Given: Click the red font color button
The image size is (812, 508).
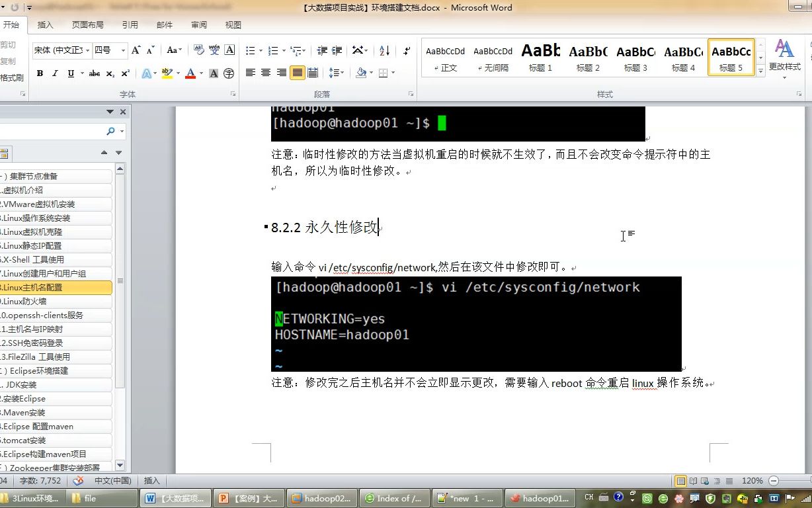Looking at the screenshot, I should coord(190,73).
